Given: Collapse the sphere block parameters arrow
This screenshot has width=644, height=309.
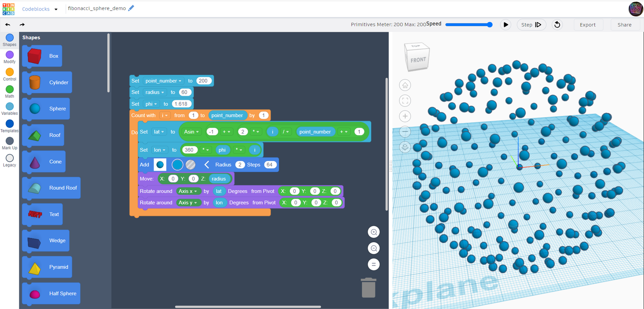Looking at the screenshot, I should pyautogui.click(x=206, y=165).
